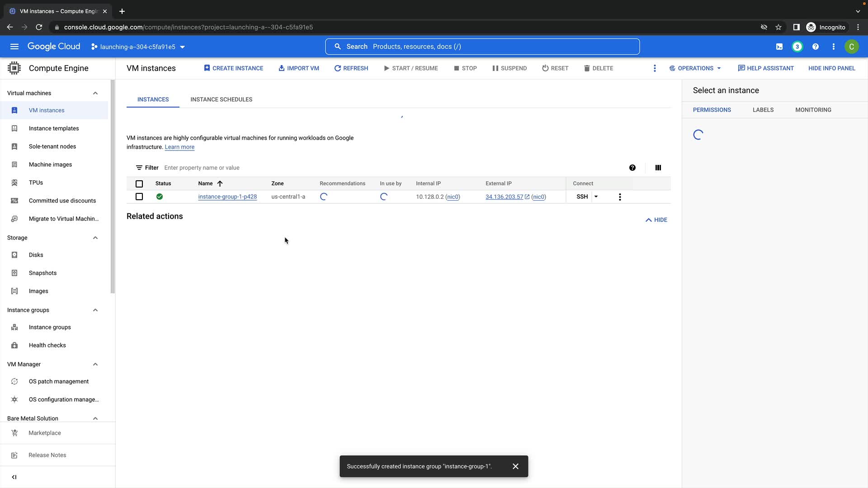Collapse the Storage sidebar section
868x488 pixels.
pyautogui.click(x=95, y=238)
